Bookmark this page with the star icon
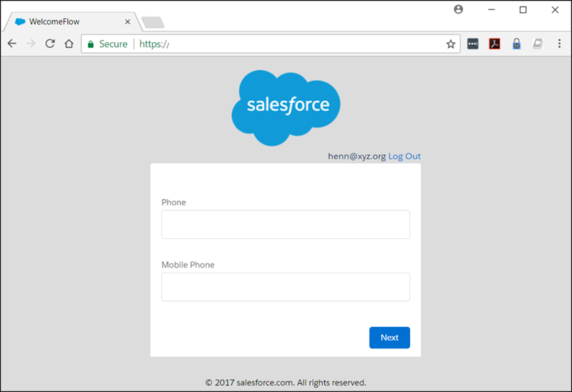 pos(451,44)
